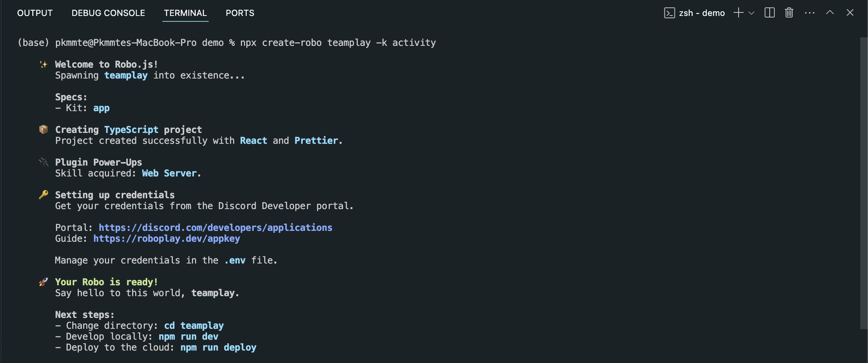Viewport: 868px width, 363px height.
Task: Open the PORTS tab
Action: point(240,13)
